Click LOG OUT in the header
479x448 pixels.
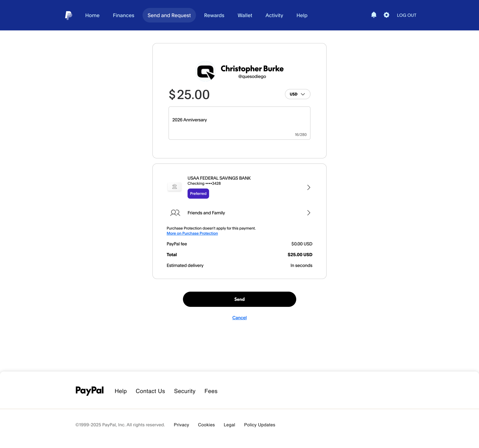(x=406, y=15)
